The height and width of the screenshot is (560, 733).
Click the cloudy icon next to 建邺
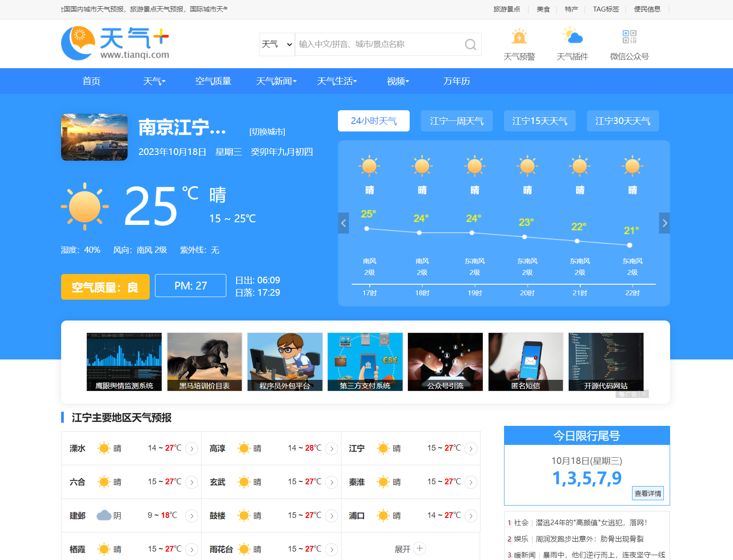105,515
